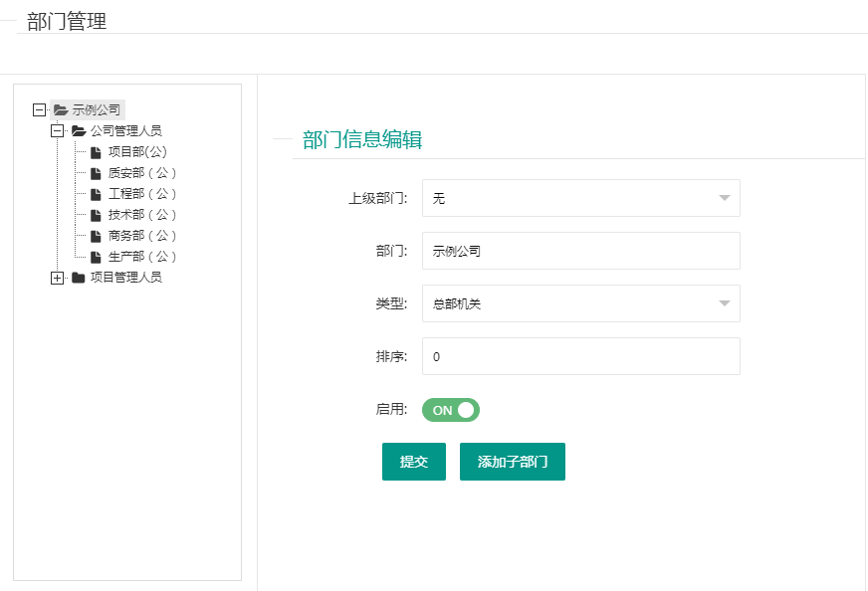Select 技术部（公） in the tree
Screen dimensions: 868x591
click(x=142, y=215)
